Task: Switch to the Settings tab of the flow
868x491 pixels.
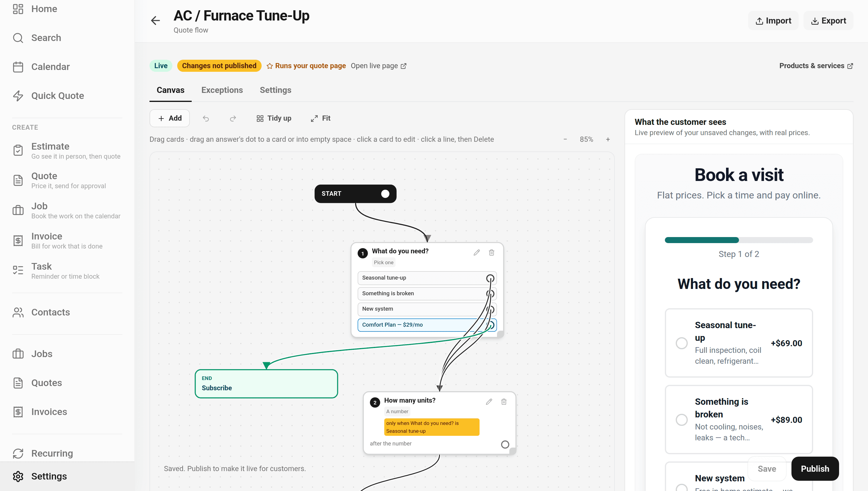Action: (x=275, y=90)
